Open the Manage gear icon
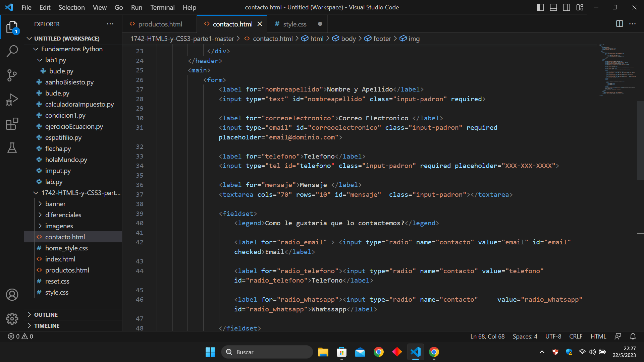Viewport: 644px width, 362px height. tap(12, 319)
